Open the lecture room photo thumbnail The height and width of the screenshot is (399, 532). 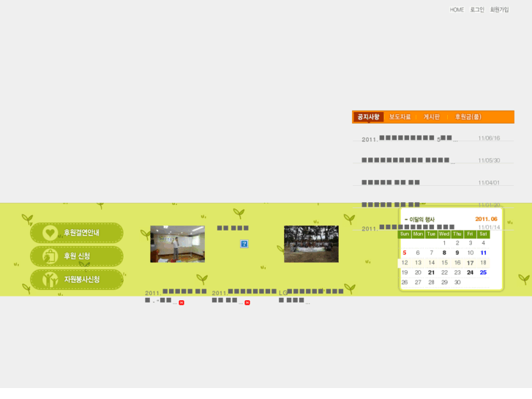pos(177,244)
